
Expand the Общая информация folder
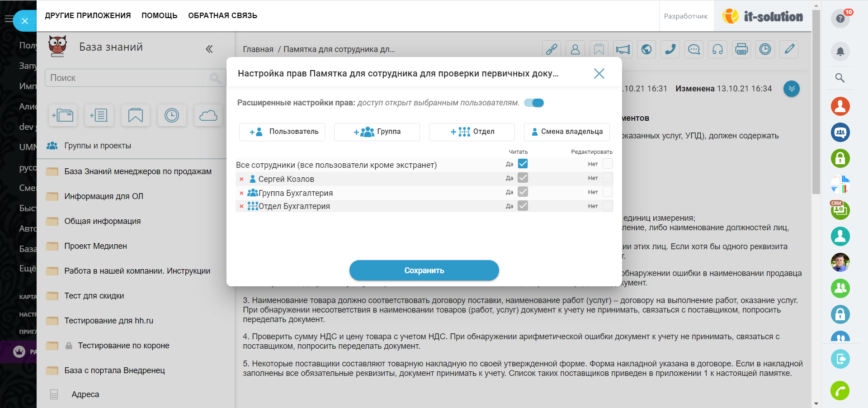[x=52, y=222]
